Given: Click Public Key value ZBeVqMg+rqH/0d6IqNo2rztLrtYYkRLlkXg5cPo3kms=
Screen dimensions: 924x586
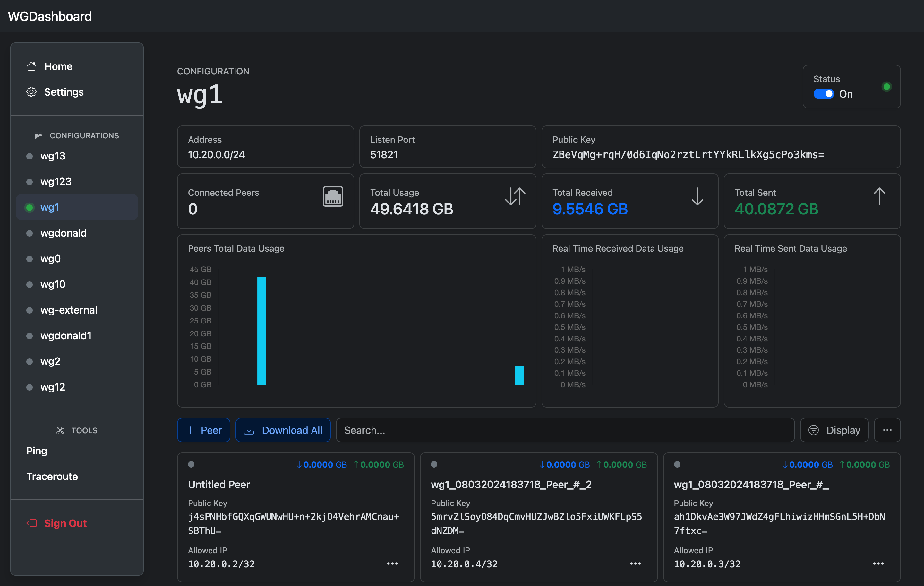Looking at the screenshot, I should coord(689,155).
